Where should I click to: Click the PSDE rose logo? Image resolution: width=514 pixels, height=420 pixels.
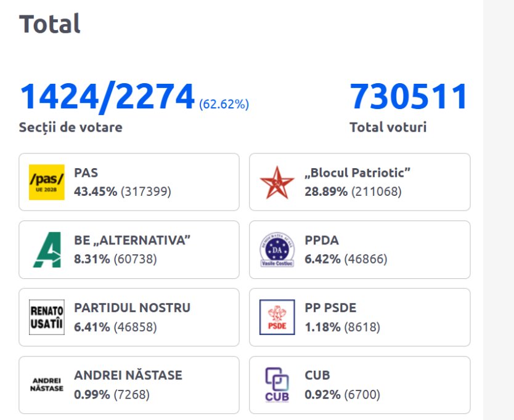pyautogui.click(x=277, y=317)
